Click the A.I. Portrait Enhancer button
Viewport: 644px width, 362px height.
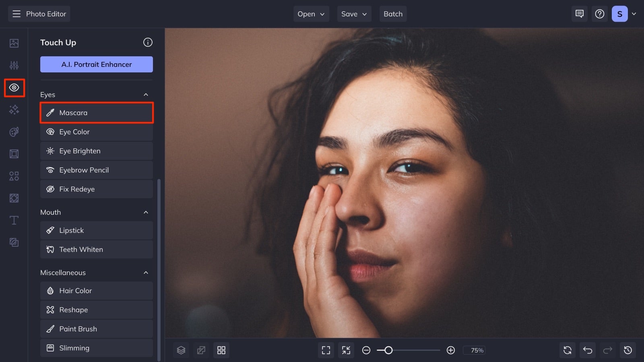coord(97,64)
